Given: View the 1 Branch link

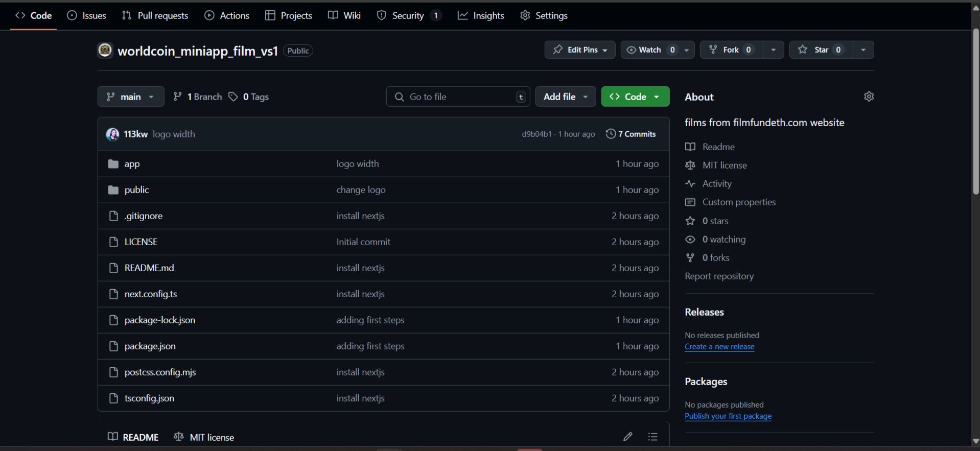Looking at the screenshot, I should point(198,97).
